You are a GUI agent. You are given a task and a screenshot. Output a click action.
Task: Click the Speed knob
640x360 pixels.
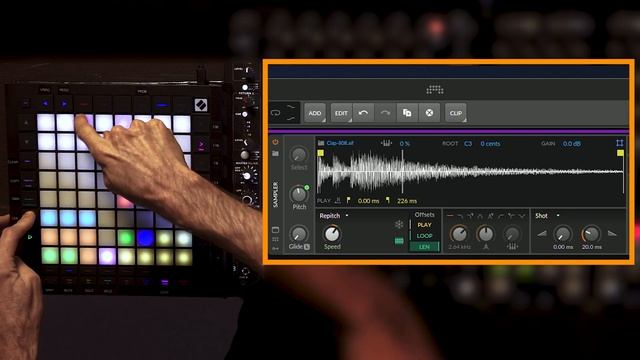click(x=332, y=234)
